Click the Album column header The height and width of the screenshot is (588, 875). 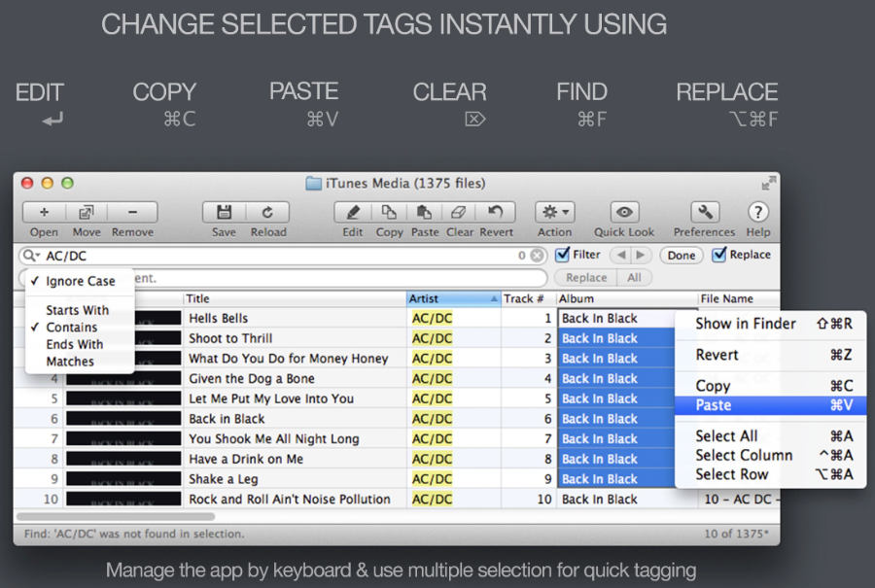pos(627,299)
